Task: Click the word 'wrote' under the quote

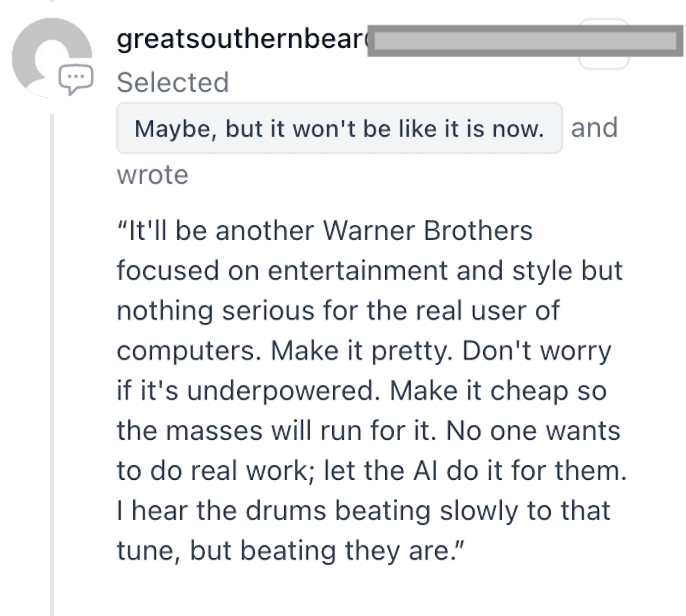Action: point(153,175)
